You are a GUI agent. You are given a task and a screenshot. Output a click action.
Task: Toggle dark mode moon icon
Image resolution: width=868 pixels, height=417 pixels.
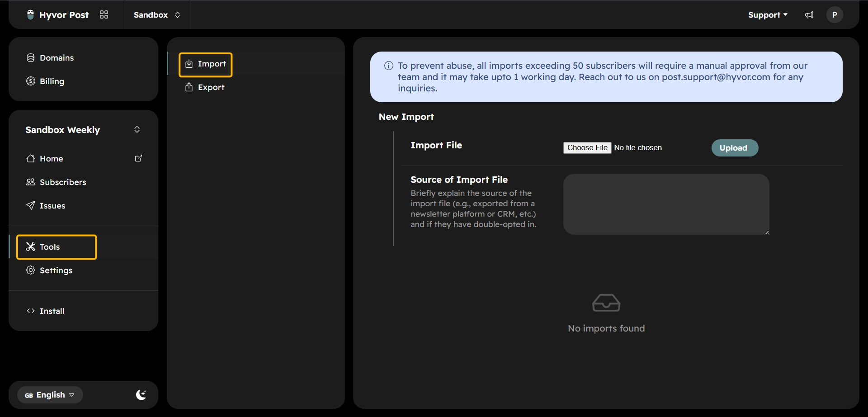point(141,395)
